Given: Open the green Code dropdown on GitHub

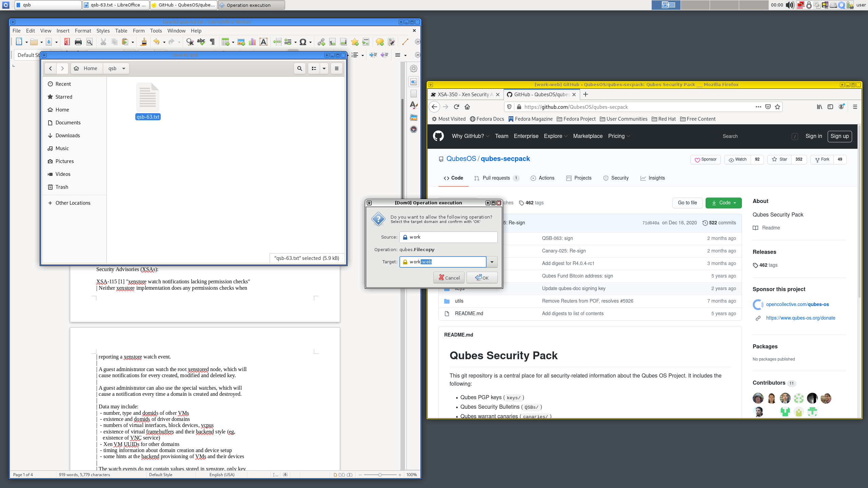Looking at the screenshot, I should 724,203.
